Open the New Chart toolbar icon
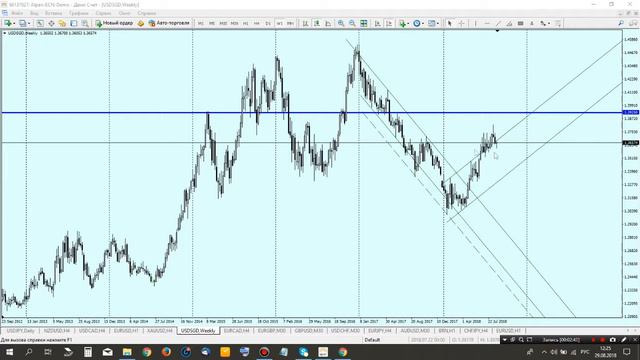This screenshot has width=640, height=360. point(8,23)
